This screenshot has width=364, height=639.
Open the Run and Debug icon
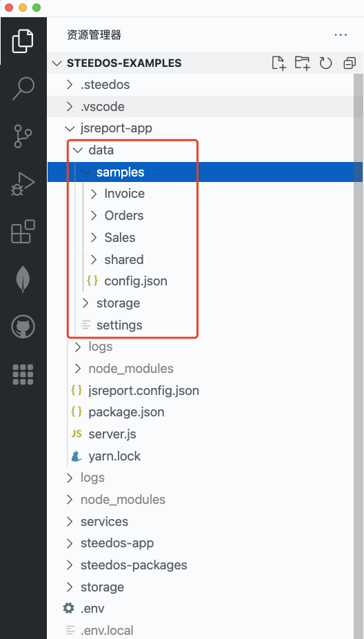tap(23, 184)
